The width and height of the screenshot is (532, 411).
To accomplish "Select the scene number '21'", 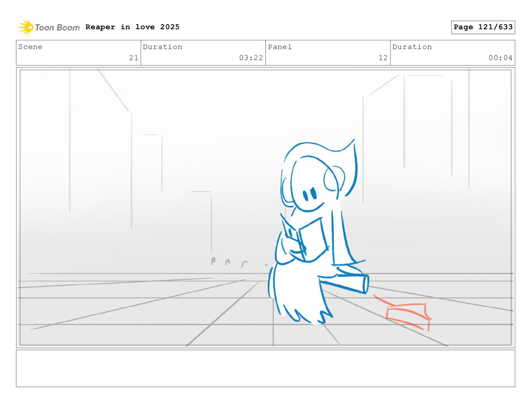I will point(134,58).
